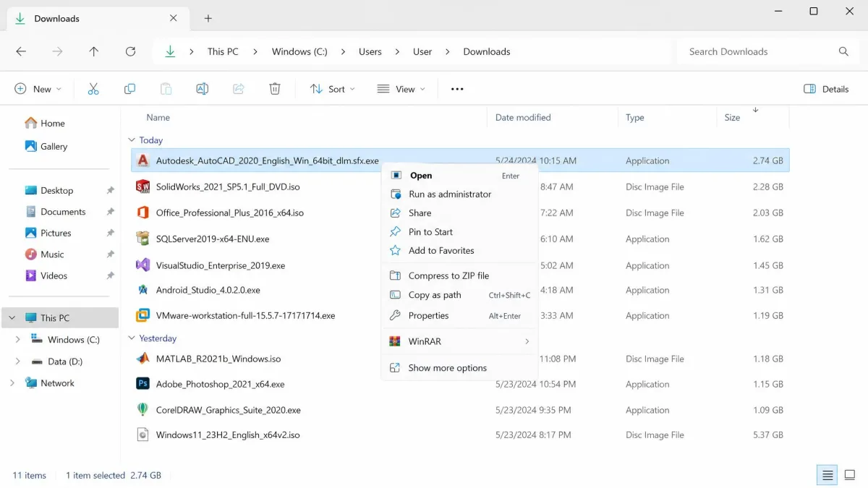Toggle the Details pane button
868x488 pixels.
click(x=826, y=89)
